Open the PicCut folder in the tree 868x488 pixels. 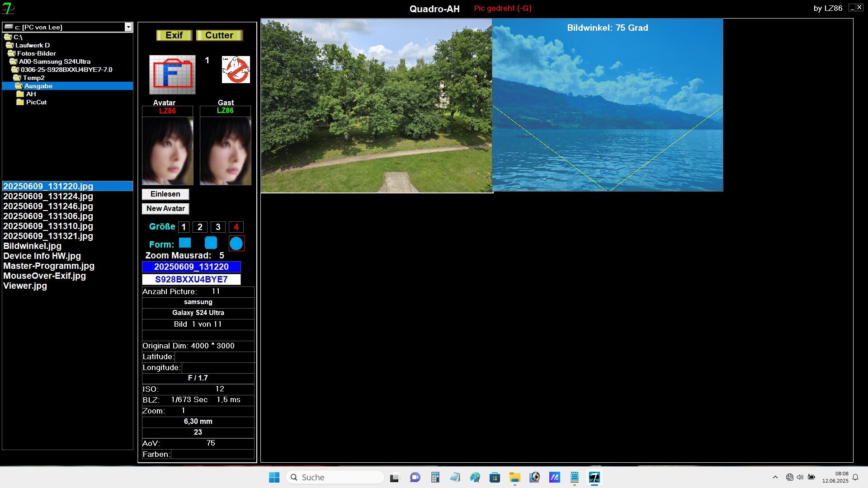[x=36, y=102]
